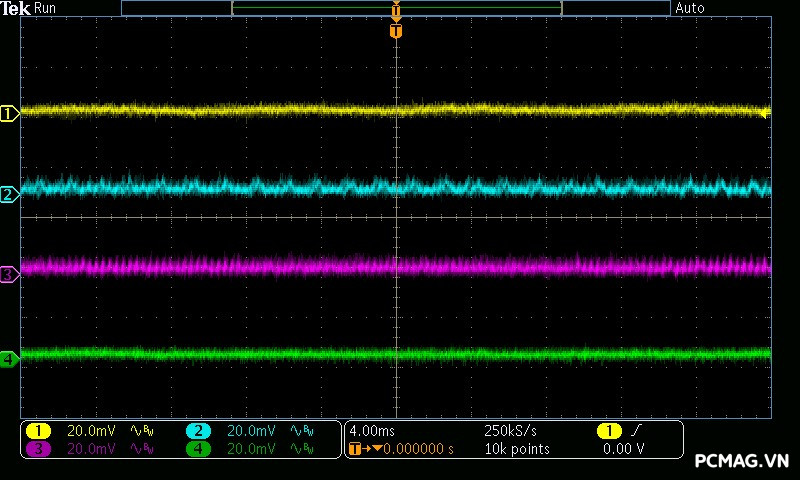Click the 0.00 V trigger level readout

tap(624, 449)
